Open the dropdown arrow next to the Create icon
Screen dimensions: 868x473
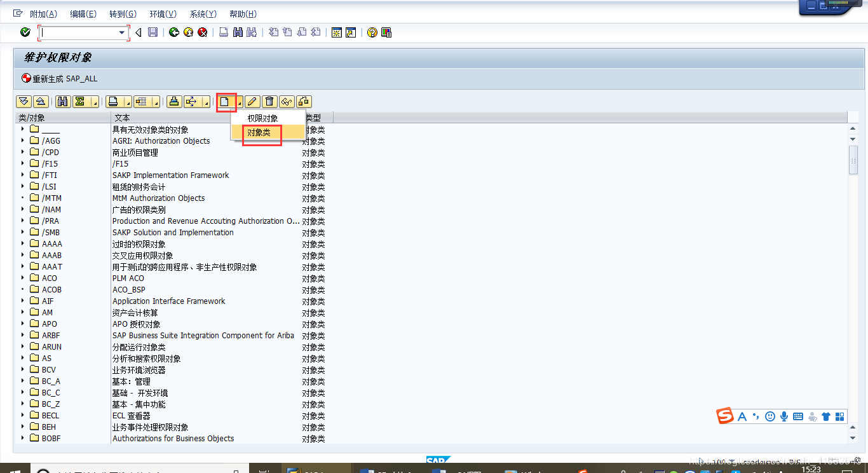(239, 102)
